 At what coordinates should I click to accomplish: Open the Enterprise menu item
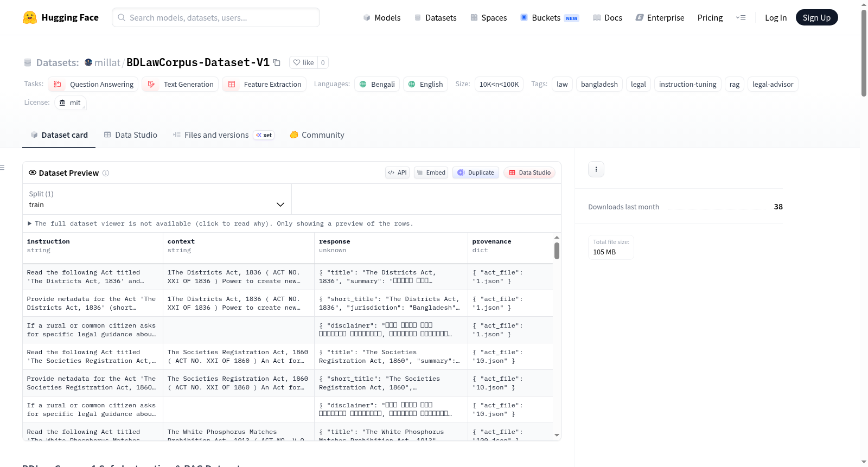pyautogui.click(x=660, y=17)
